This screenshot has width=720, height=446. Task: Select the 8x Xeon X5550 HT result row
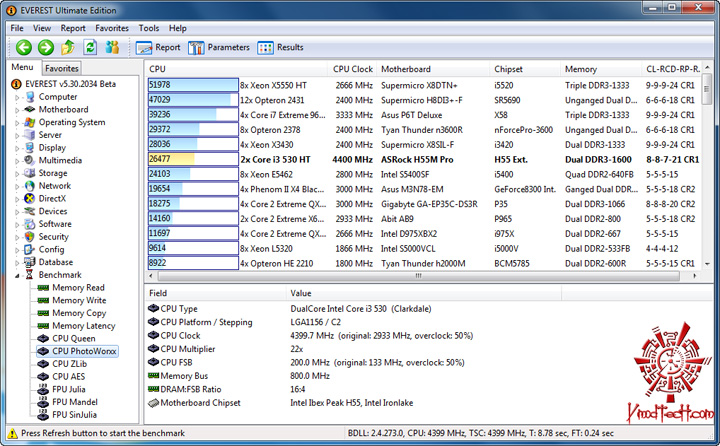coord(423,85)
